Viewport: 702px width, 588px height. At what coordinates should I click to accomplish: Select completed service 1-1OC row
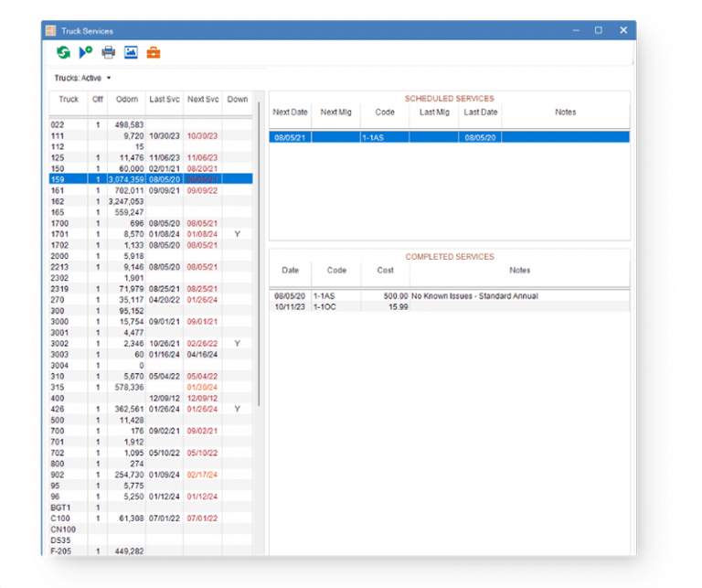coord(448,306)
